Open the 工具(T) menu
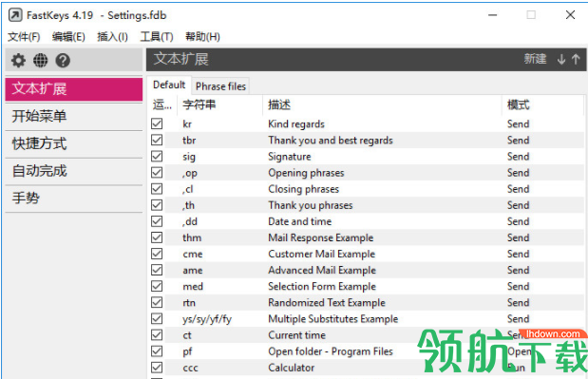Screen dimensions: 588x379 [x=157, y=37]
